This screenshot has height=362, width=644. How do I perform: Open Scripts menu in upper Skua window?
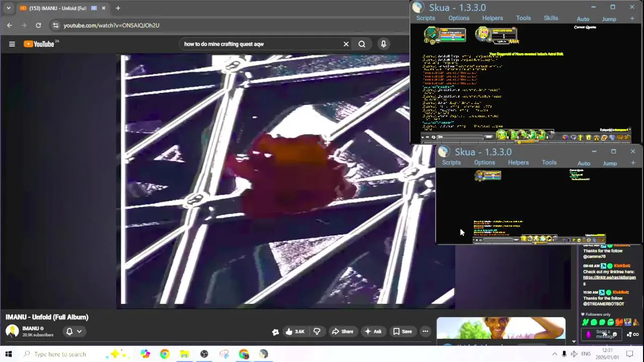click(x=425, y=18)
